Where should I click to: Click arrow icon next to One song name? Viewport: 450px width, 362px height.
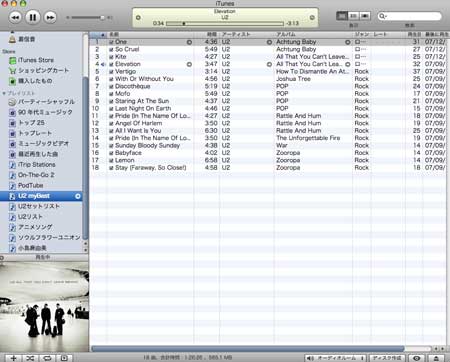[x=189, y=42]
